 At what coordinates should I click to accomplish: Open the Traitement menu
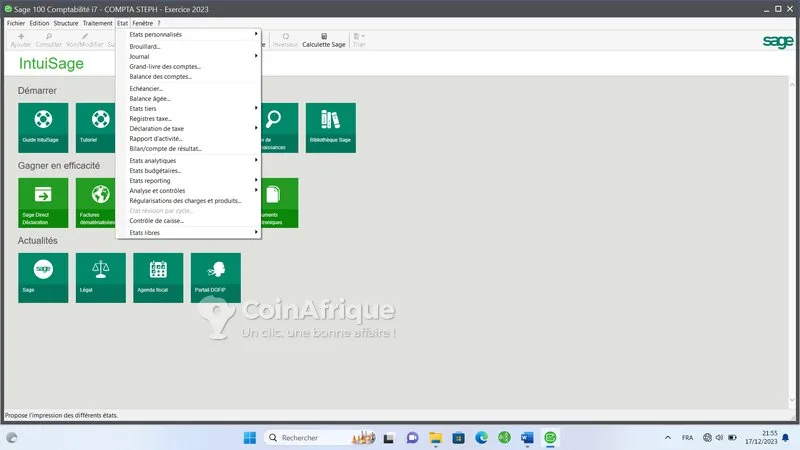point(97,23)
